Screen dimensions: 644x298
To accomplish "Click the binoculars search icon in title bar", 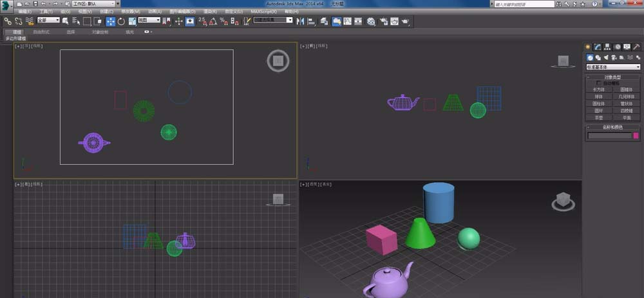I will point(559,4).
